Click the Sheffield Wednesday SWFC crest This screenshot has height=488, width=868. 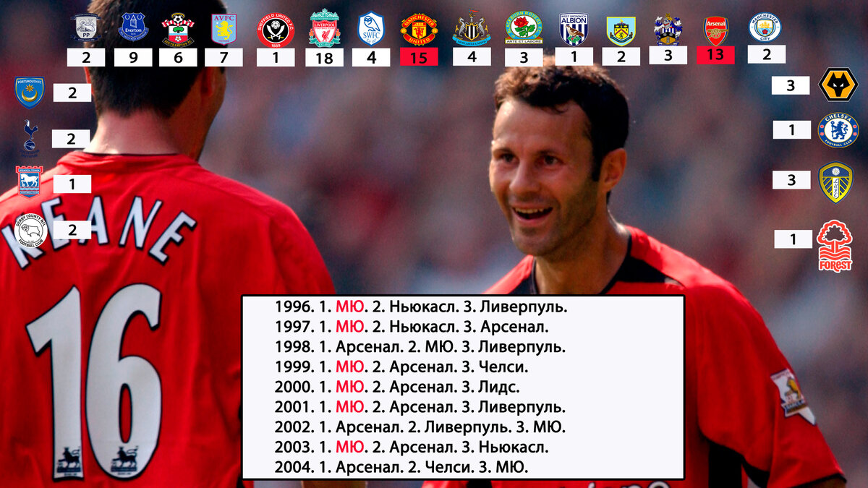(371, 29)
